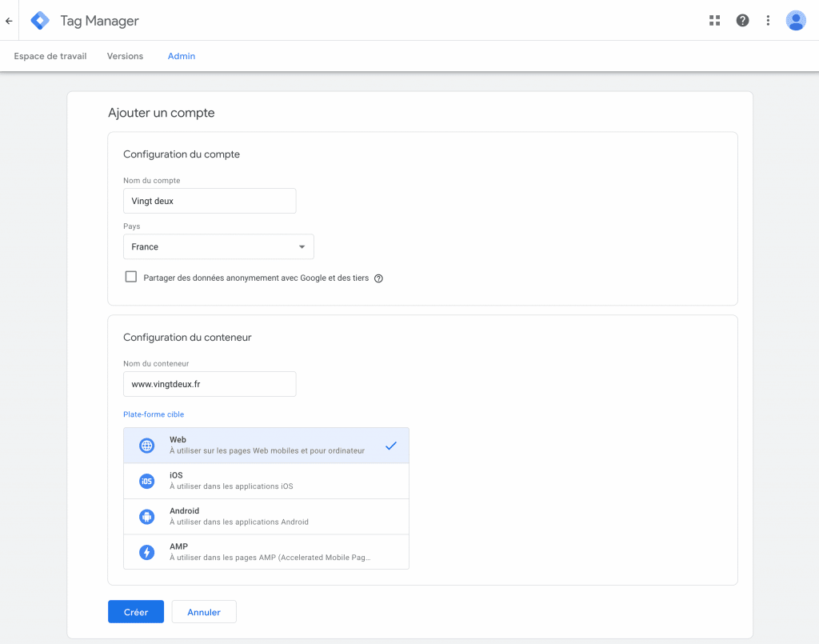Select iOS as target platform
Screen dimensions: 819x644
point(266,481)
